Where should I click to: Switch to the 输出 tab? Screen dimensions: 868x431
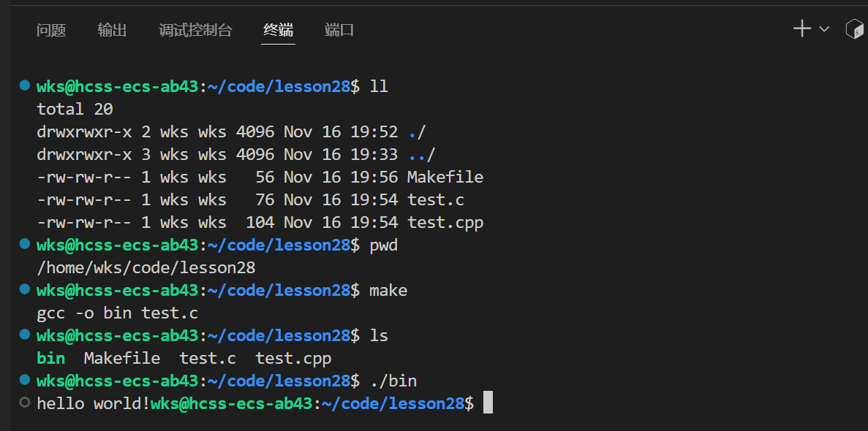tap(112, 30)
